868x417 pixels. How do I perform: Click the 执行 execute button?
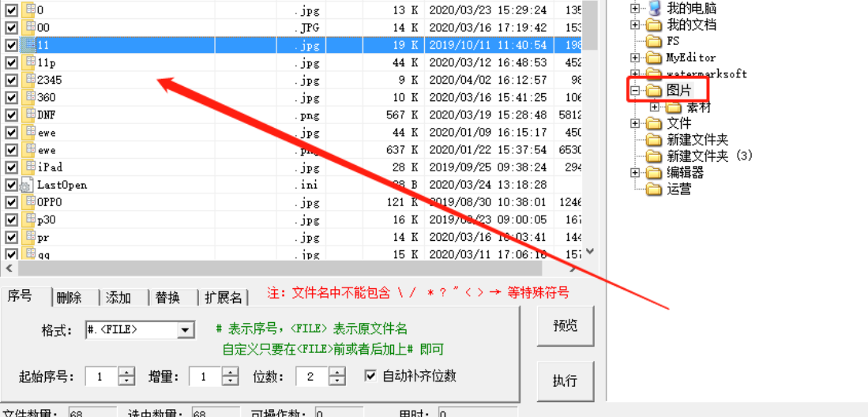[566, 381]
